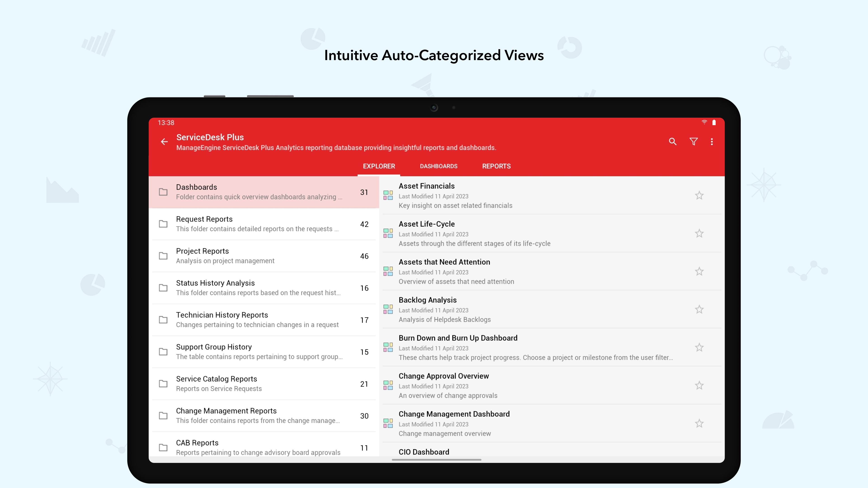Viewport: 868px width, 488px height.
Task: Click the battery status icon
Action: pyautogui.click(x=714, y=123)
